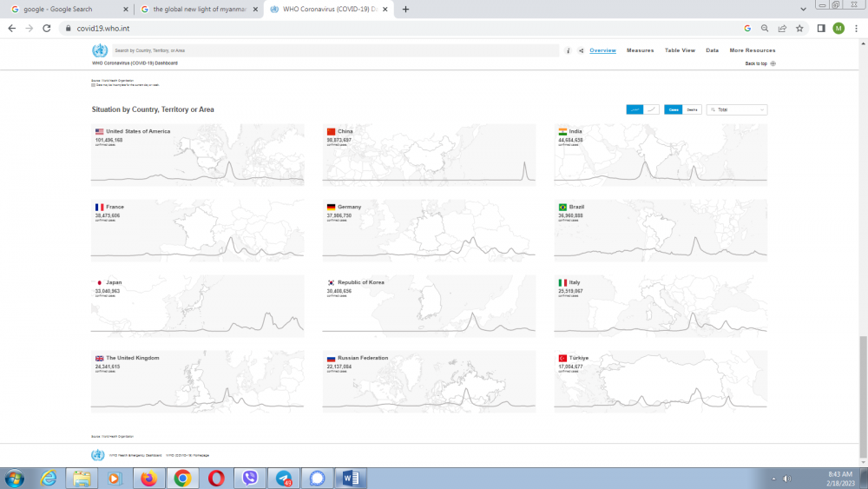Viewport: 868px width, 489px height.
Task: Click the WHO logo at page top
Action: point(100,50)
